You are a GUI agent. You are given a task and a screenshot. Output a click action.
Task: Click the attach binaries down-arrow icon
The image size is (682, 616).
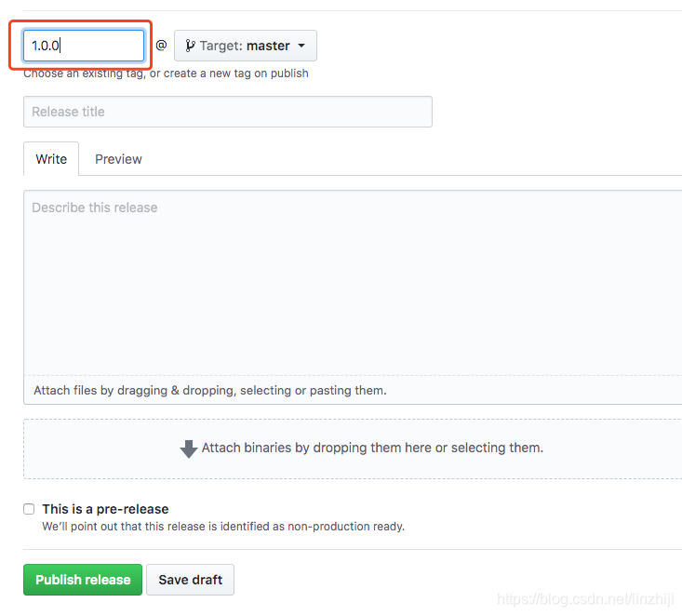point(189,449)
